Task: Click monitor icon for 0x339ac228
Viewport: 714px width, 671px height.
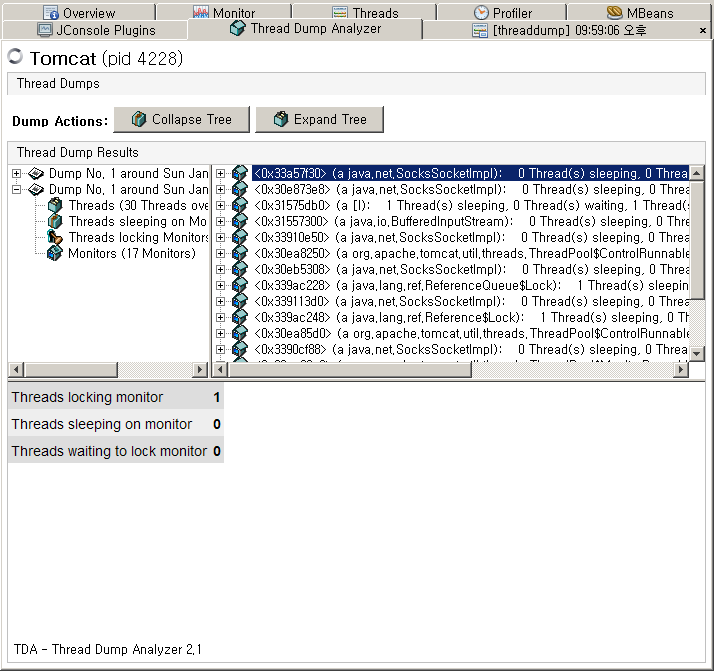Action: coord(240,285)
